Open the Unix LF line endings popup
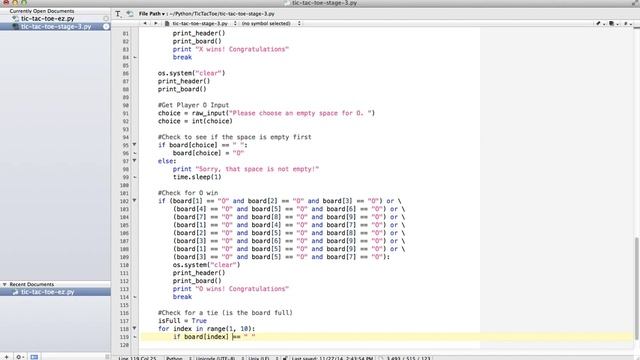This screenshot has width=640, height=360. point(263,358)
